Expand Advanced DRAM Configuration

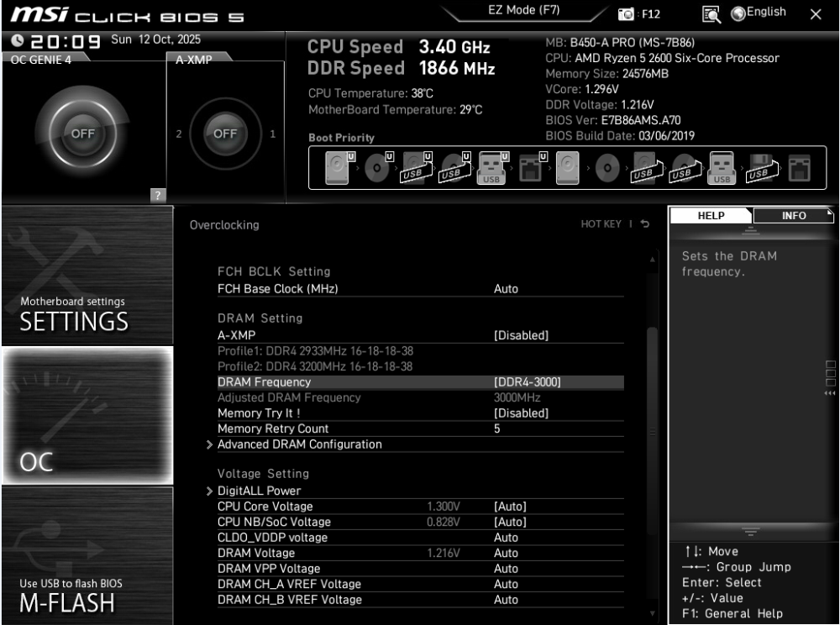299,444
